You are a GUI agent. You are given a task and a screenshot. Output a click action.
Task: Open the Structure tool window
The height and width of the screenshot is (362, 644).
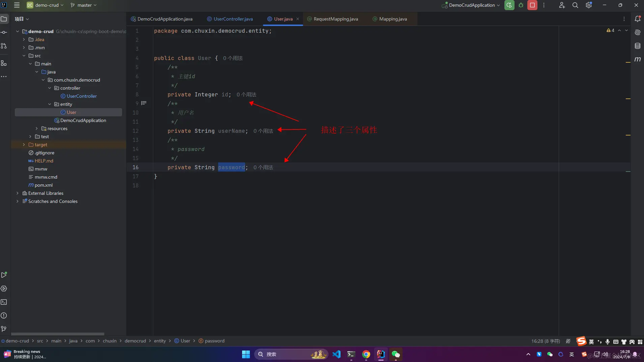click(4, 63)
